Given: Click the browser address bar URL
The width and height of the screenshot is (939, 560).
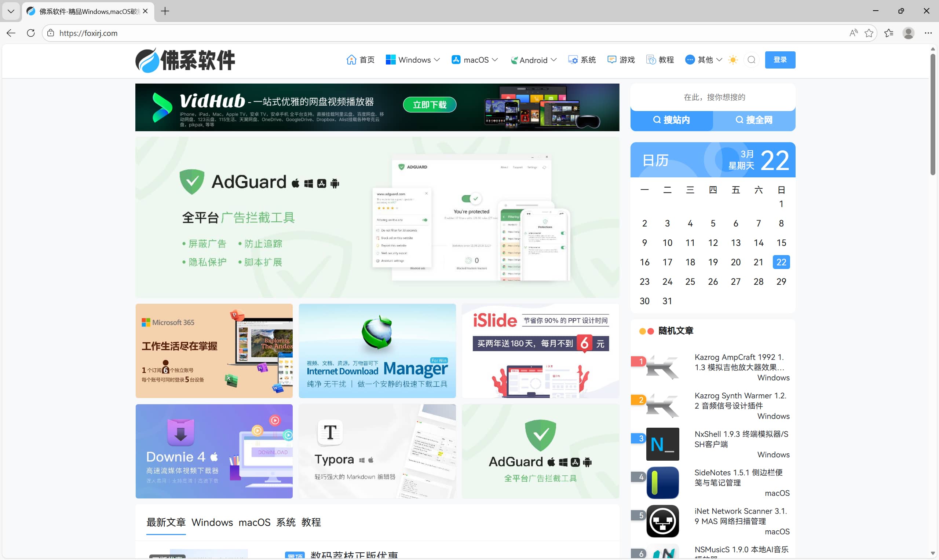Looking at the screenshot, I should tap(88, 33).
